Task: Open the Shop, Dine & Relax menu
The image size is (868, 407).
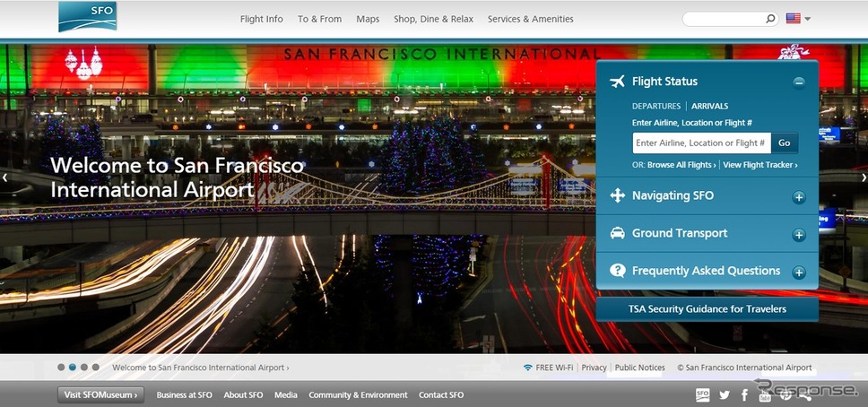Action: point(433,19)
